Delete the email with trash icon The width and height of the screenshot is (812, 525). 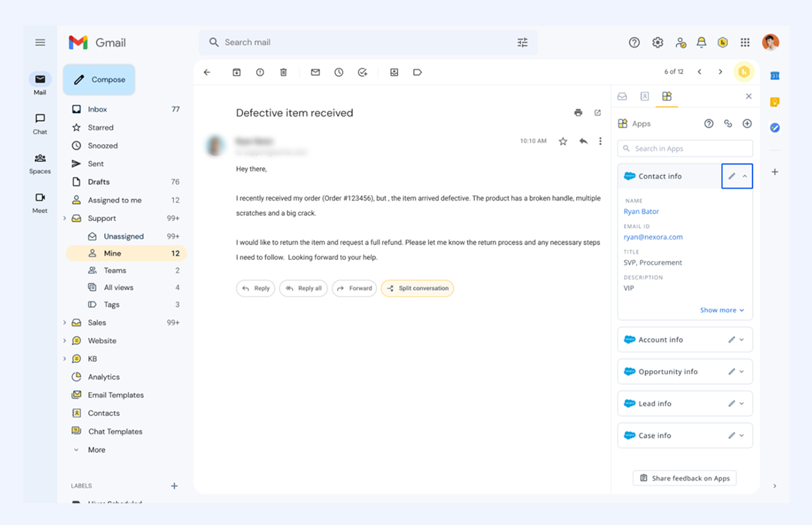(x=284, y=72)
